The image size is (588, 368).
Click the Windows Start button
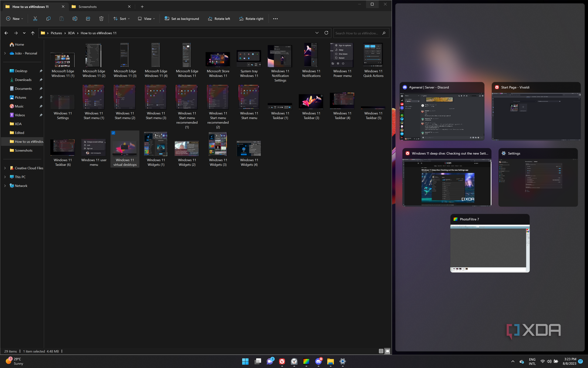pyautogui.click(x=245, y=361)
